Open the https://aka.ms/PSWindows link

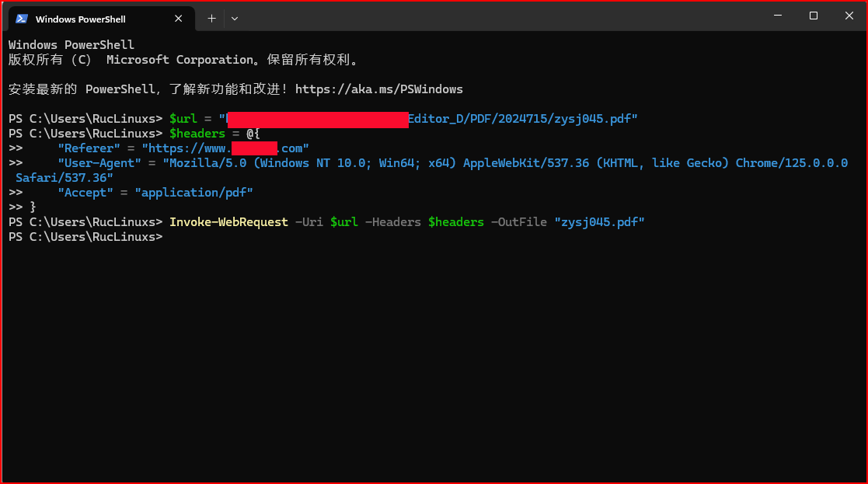(x=378, y=89)
